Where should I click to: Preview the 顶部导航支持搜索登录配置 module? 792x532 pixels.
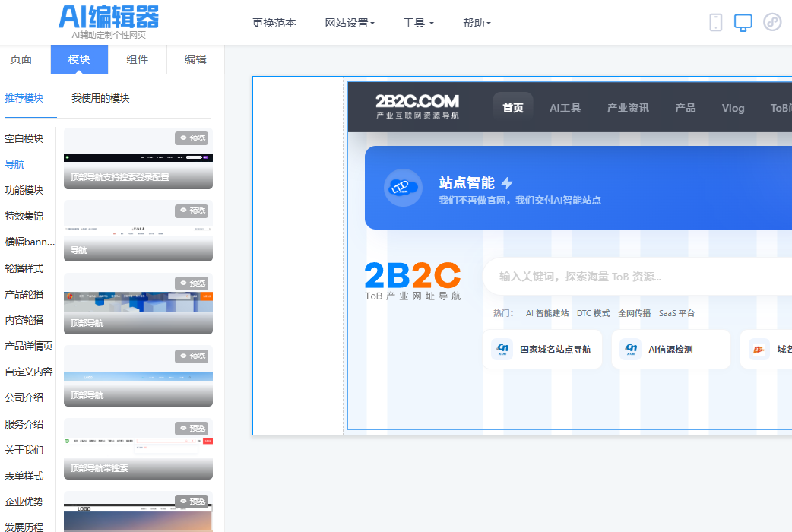point(192,138)
